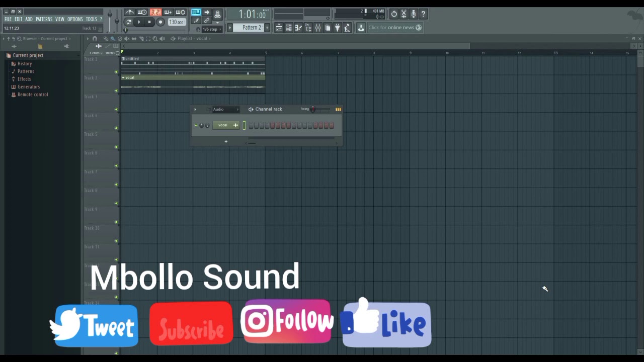Select the playlist draw pencil tool
This screenshot has height=362, width=644.
tap(106, 39)
